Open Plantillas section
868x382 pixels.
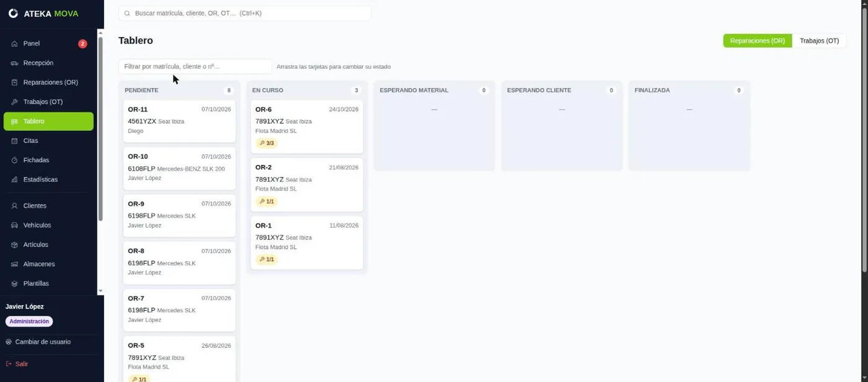click(x=48, y=283)
